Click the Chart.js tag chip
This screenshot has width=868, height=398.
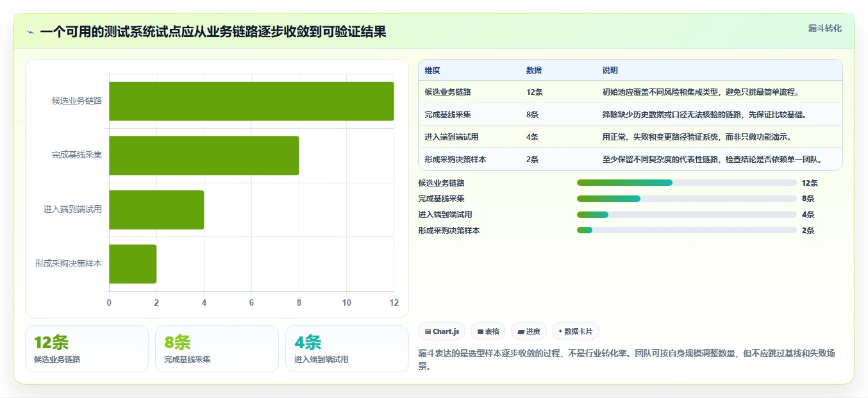coord(442,331)
